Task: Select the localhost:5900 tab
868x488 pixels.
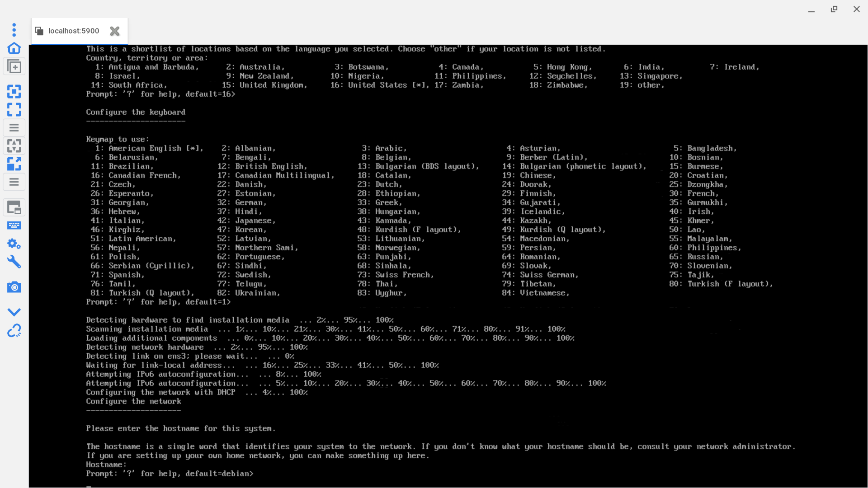Action: (73, 31)
